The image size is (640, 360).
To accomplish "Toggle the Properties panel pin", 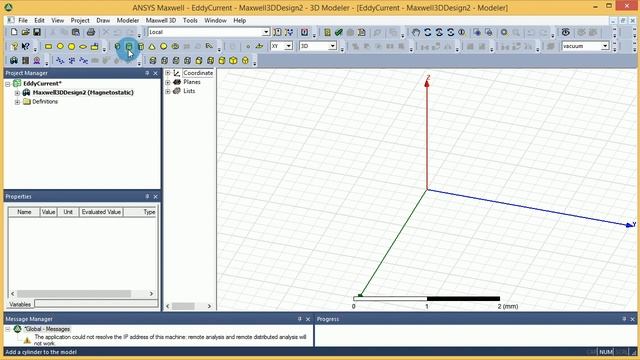I will [x=147, y=196].
